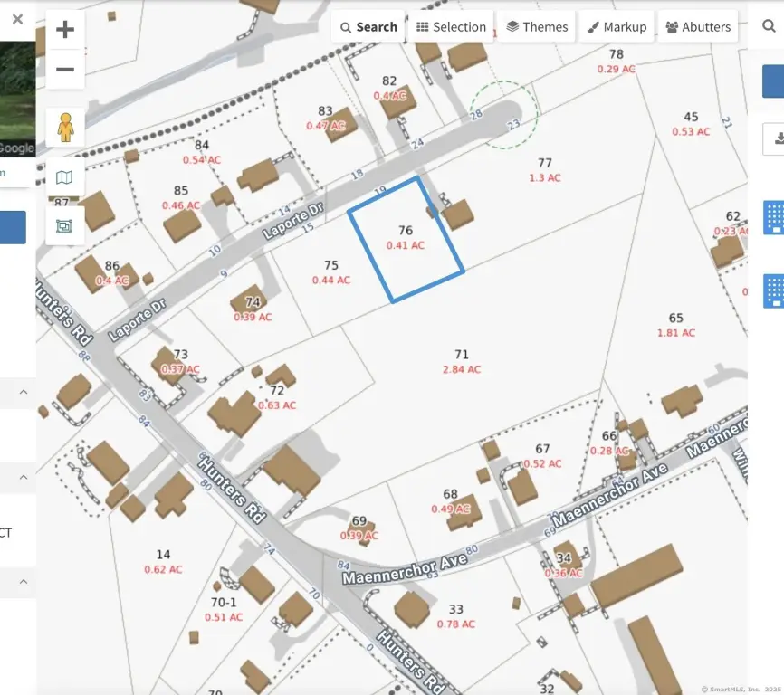Screen dimensions: 784x695
Task: Select the lower blue building icon
Action: click(x=774, y=290)
